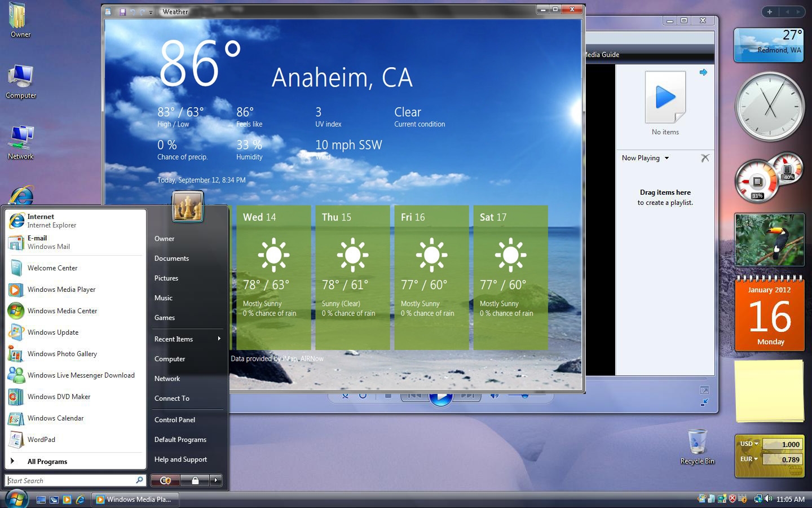Expand All Programs in Start menu
The image size is (812, 508).
[76, 461]
